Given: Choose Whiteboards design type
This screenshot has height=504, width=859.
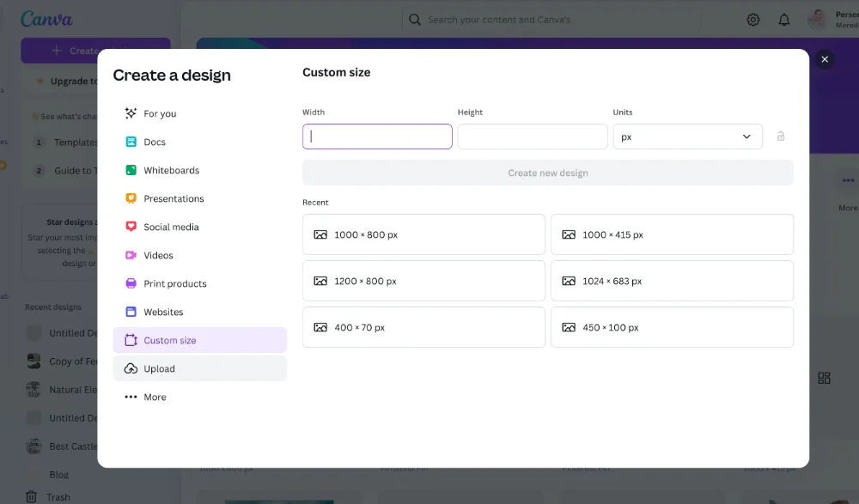Looking at the screenshot, I should pyautogui.click(x=199, y=170).
